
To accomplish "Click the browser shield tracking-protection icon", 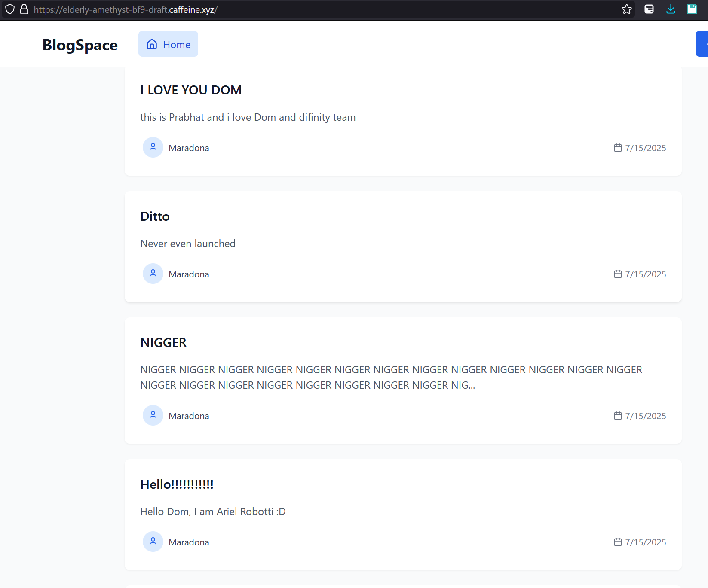I will (x=10, y=9).
